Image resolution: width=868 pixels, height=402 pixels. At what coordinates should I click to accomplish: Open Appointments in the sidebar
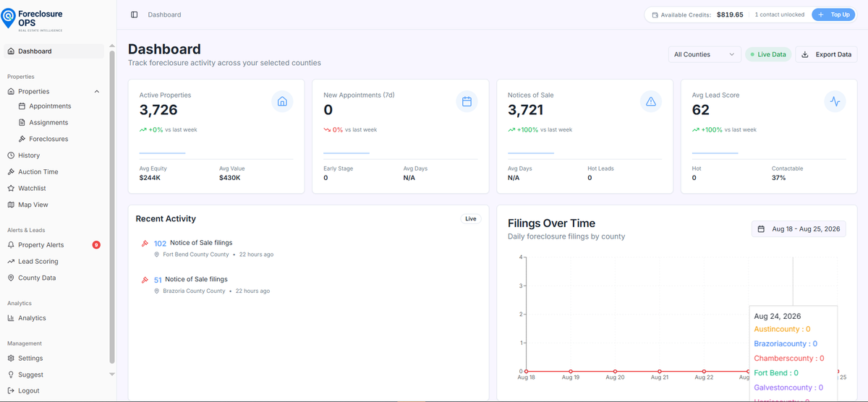[x=50, y=106]
